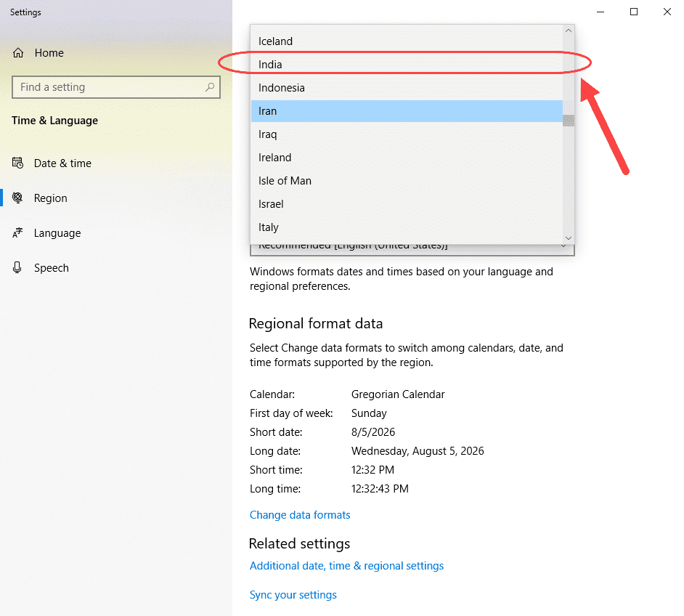
Task: Maximize the Settings window
Action: click(x=634, y=12)
